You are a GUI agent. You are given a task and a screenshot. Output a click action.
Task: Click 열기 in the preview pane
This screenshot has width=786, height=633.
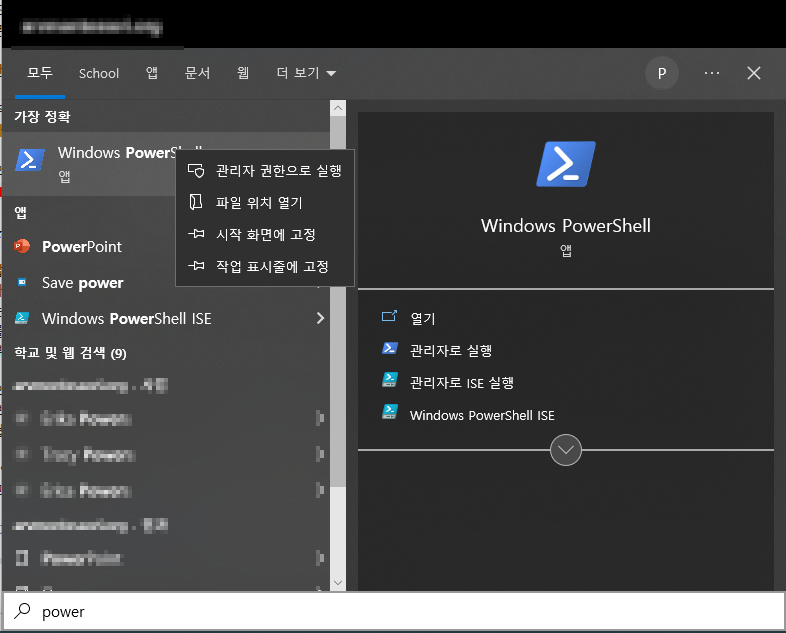tap(423, 318)
